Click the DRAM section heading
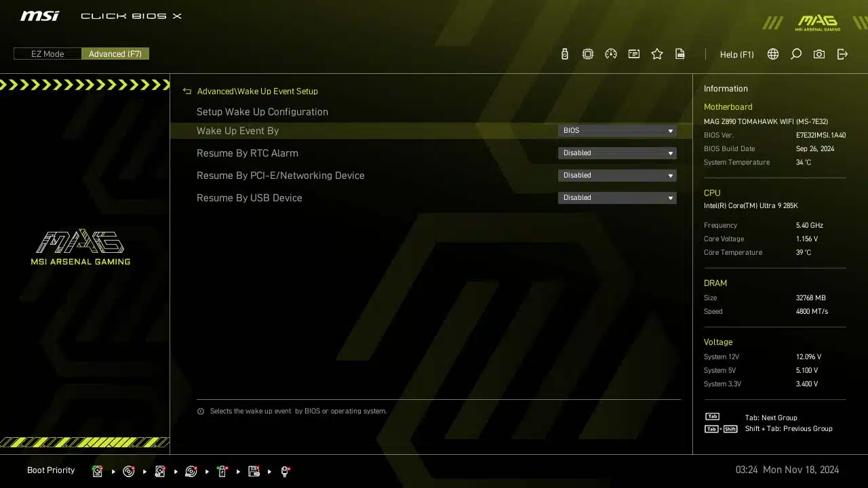 [715, 283]
